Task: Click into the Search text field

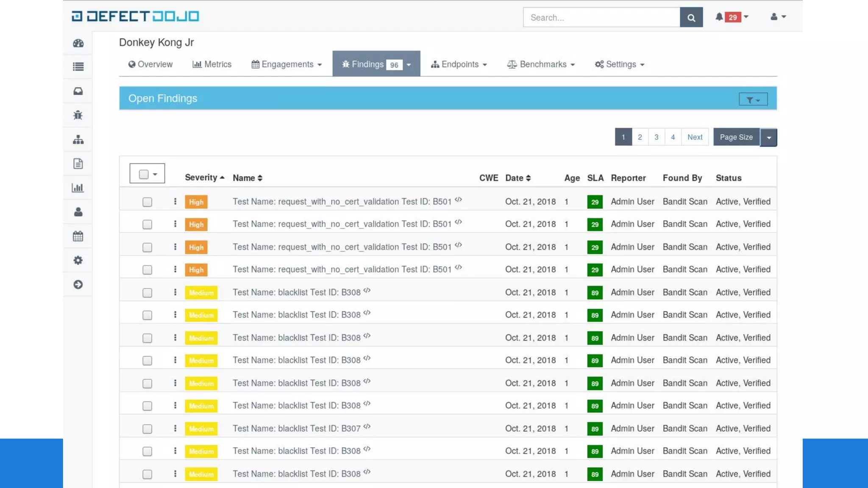Action: click(x=602, y=17)
